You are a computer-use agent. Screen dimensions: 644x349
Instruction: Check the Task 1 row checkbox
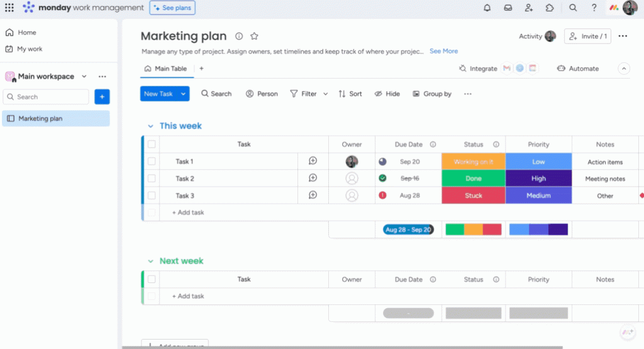[x=152, y=162]
